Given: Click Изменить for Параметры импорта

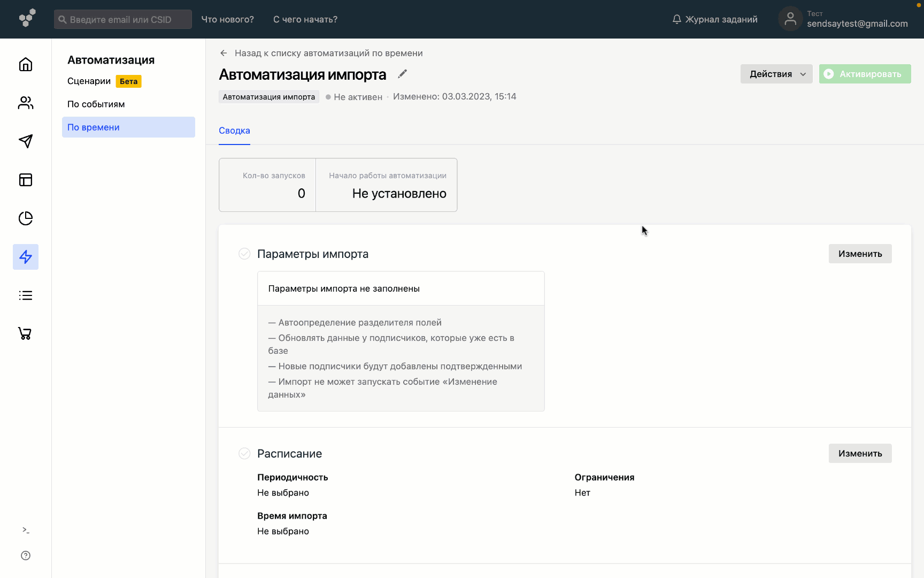Looking at the screenshot, I should (x=860, y=254).
